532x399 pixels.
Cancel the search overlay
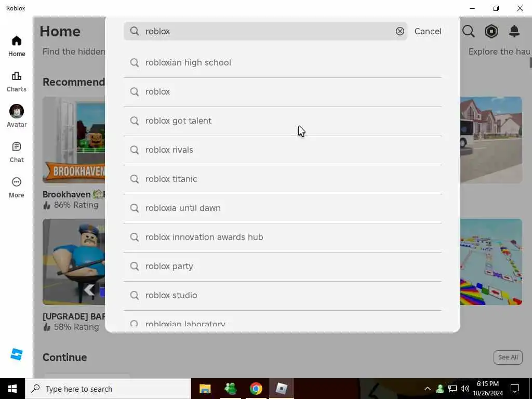428,31
